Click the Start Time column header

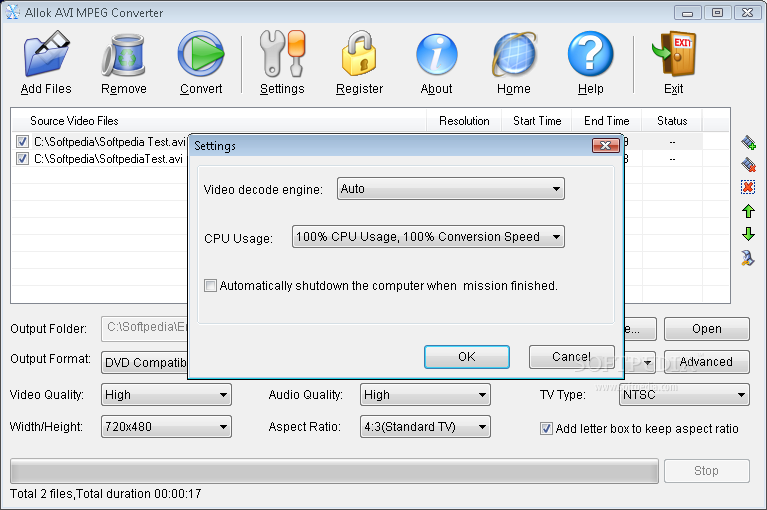tap(537, 121)
